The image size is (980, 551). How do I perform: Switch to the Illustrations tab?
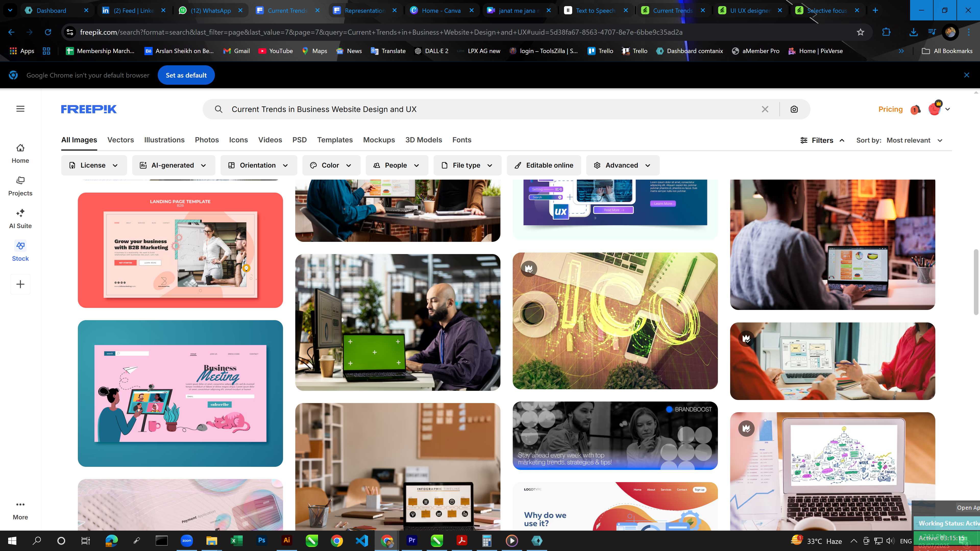pyautogui.click(x=164, y=140)
